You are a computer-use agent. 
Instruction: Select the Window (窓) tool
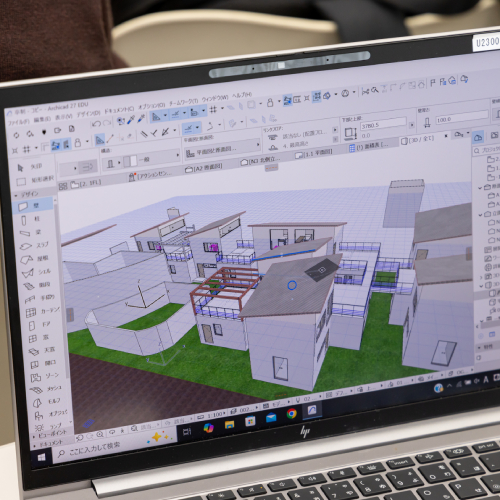39,338
